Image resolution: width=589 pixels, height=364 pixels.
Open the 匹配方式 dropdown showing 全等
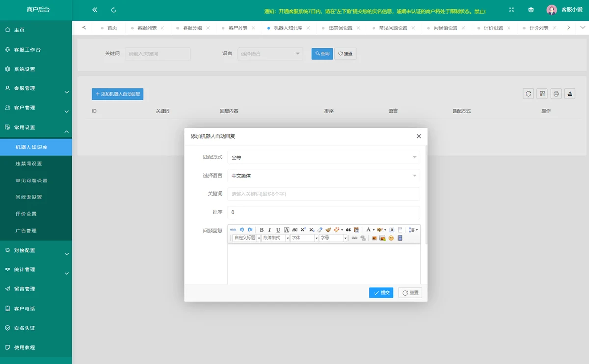click(323, 157)
